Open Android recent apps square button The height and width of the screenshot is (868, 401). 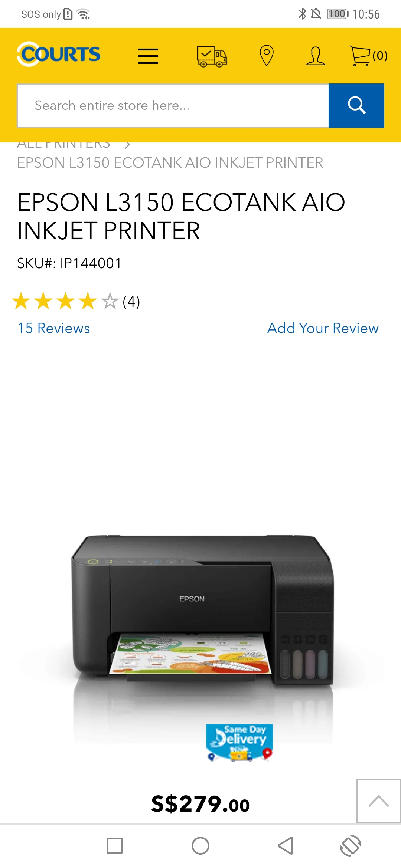point(115,846)
